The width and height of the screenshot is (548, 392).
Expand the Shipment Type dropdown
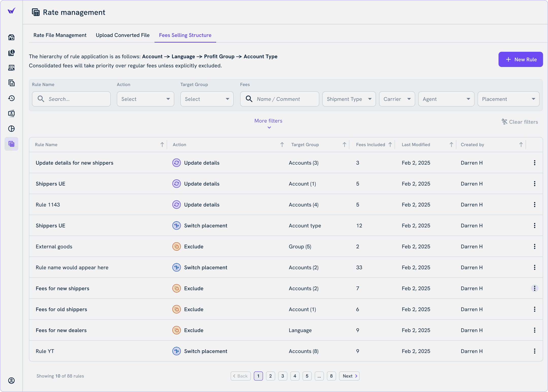tap(349, 99)
